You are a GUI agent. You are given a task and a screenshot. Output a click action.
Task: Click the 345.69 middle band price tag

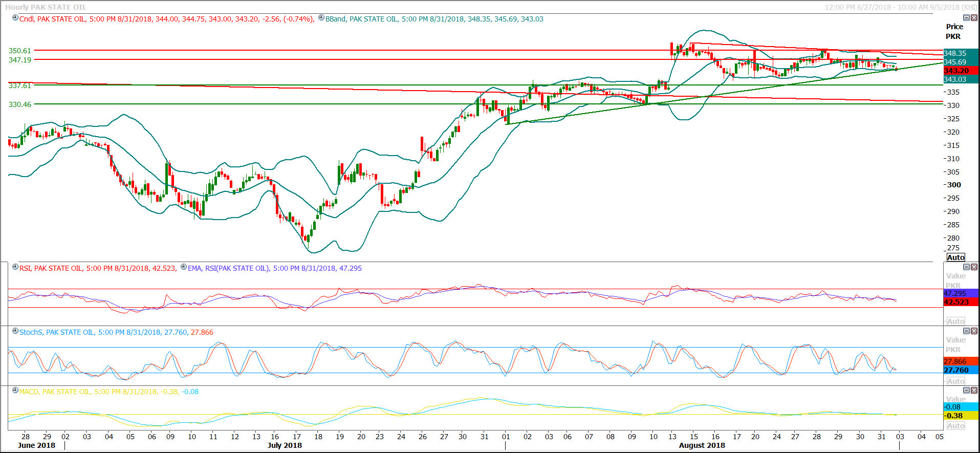961,62
